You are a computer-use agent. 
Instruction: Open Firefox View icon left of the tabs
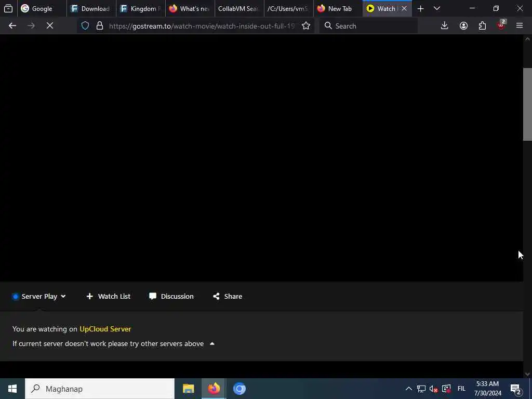[8, 8]
